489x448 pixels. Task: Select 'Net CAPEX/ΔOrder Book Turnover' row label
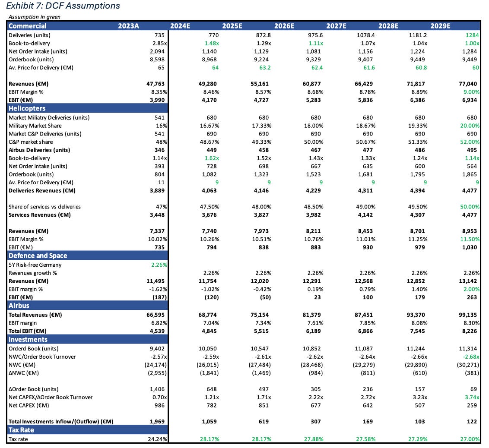tap(51, 398)
